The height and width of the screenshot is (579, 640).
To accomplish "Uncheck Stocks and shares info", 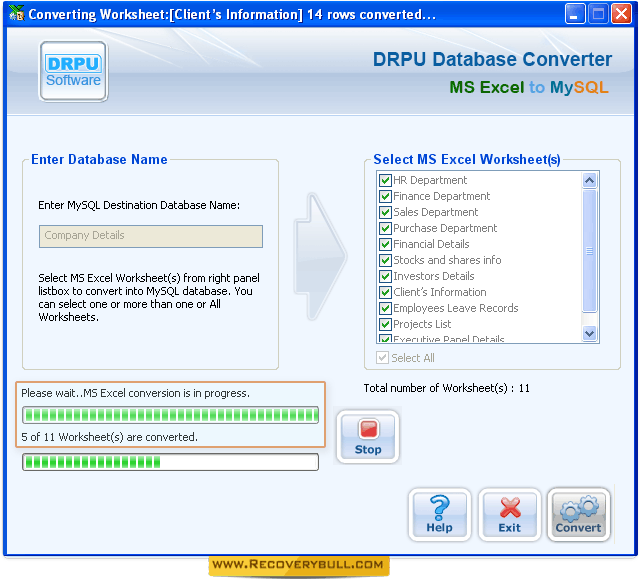I will tap(385, 260).
